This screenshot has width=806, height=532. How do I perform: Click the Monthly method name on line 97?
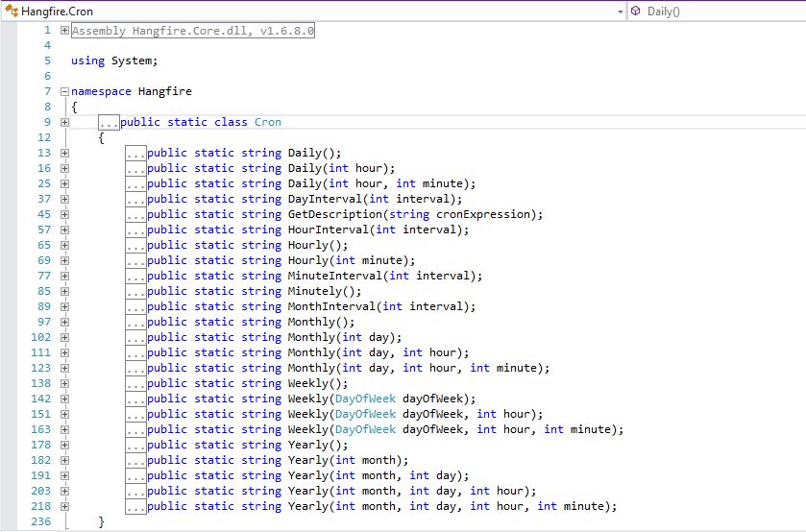point(311,323)
